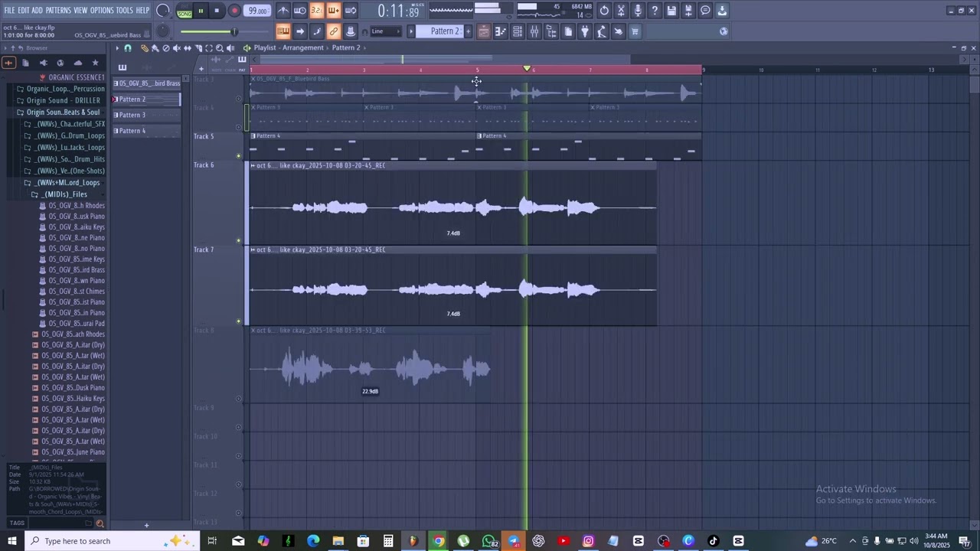The image size is (980, 551).
Task: Toggle note/clip grouping link icon
Action: point(334,31)
